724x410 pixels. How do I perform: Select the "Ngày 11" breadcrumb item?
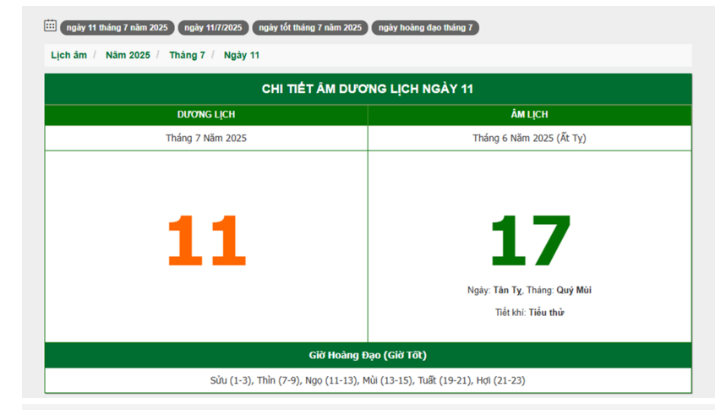coord(241,55)
